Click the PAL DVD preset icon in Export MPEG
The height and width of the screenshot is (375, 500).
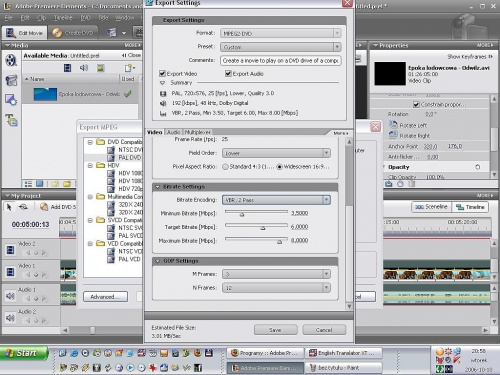111,158
